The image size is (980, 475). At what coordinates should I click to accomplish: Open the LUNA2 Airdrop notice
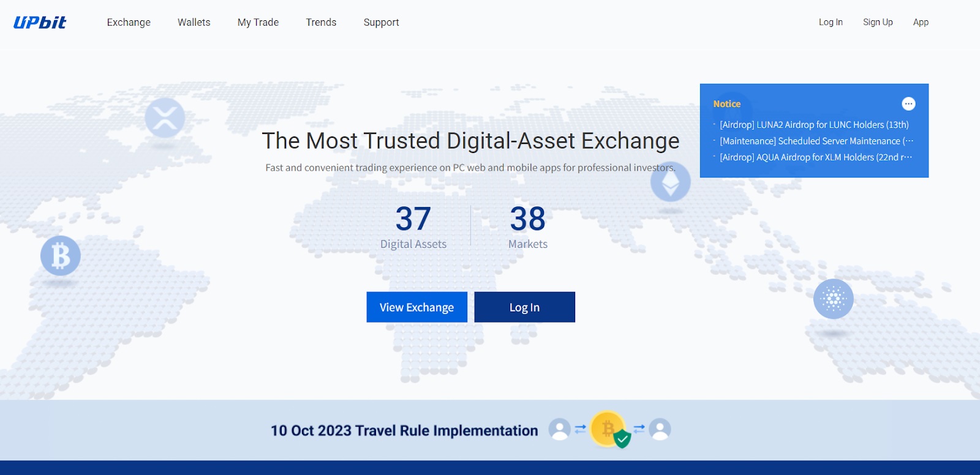[x=813, y=125]
